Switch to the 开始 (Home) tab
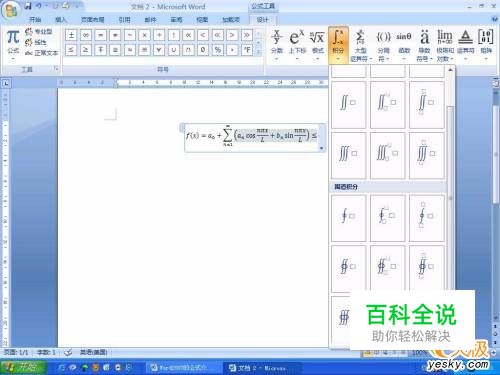500x375 pixels. click(x=35, y=20)
